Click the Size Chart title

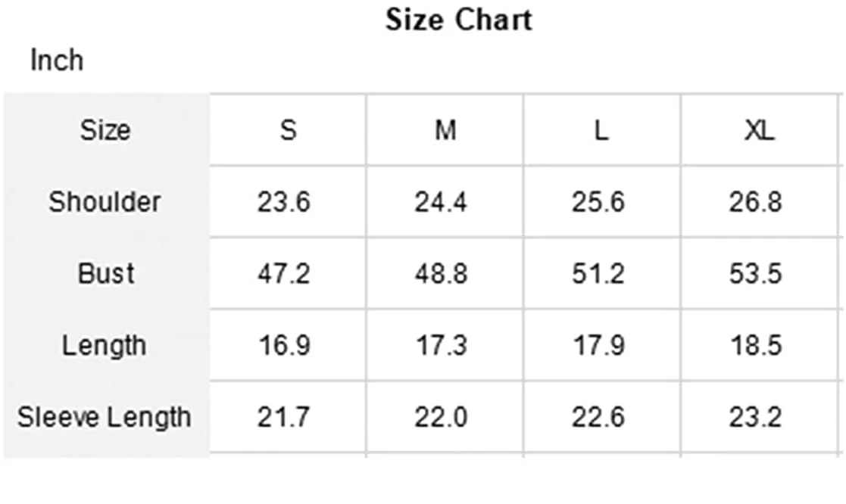(459, 19)
